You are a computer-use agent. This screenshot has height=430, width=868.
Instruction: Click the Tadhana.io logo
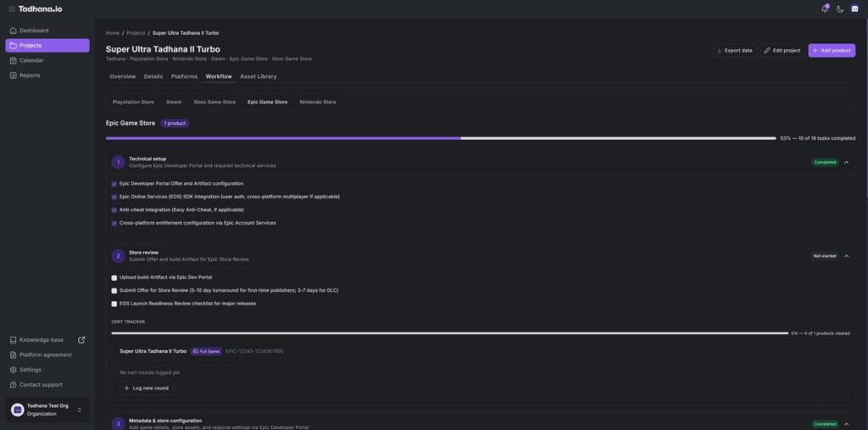tap(40, 8)
